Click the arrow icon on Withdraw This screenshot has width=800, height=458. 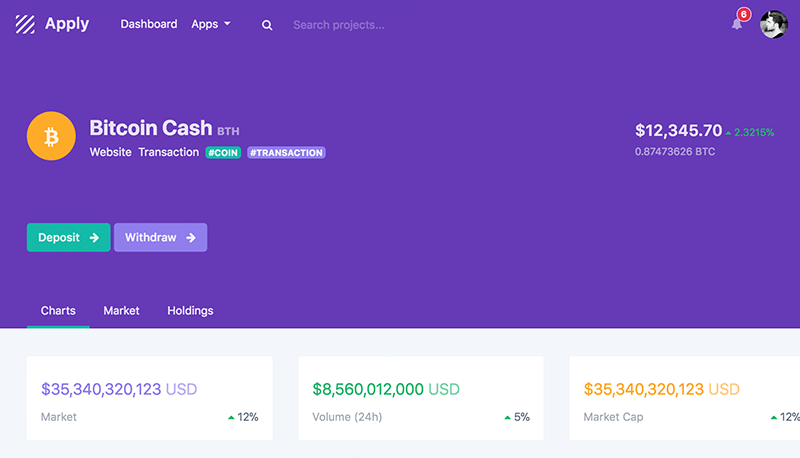click(x=191, y=238)
